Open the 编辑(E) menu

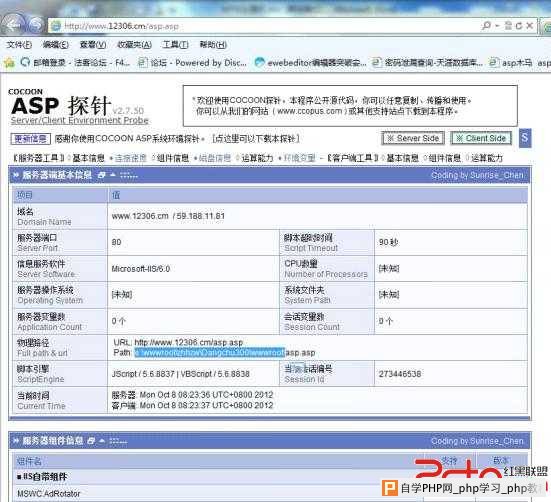click(x=55, y=45)
